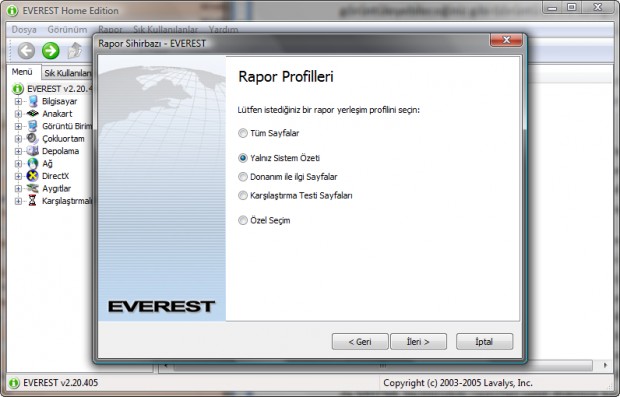Screen dimensions: 620x397
Task: Click the status bar EVEREST info icon
Action: [14, 383]
